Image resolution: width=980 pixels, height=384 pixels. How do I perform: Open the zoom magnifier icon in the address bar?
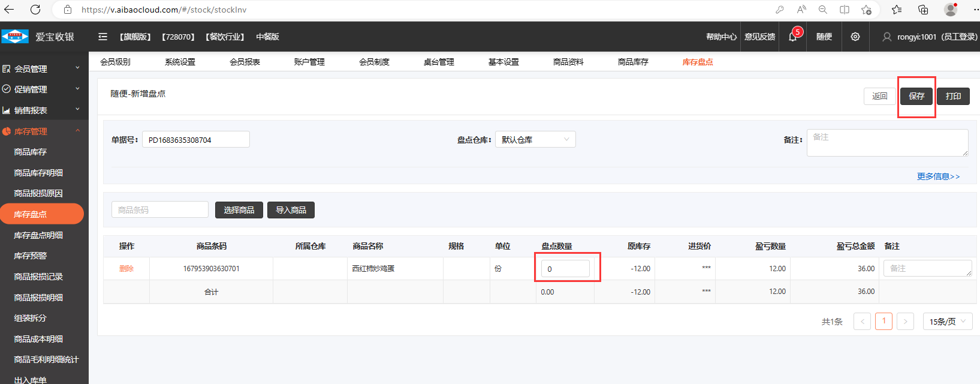tap(823, 10)
